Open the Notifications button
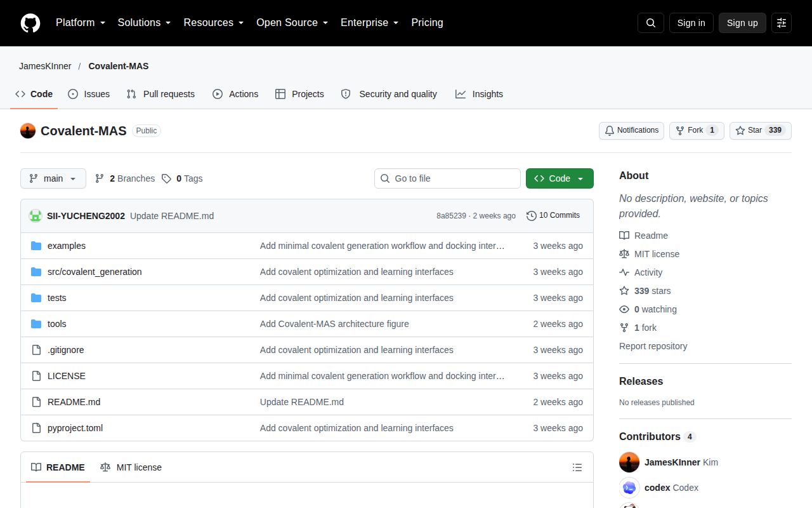 [x=631, y=131]
